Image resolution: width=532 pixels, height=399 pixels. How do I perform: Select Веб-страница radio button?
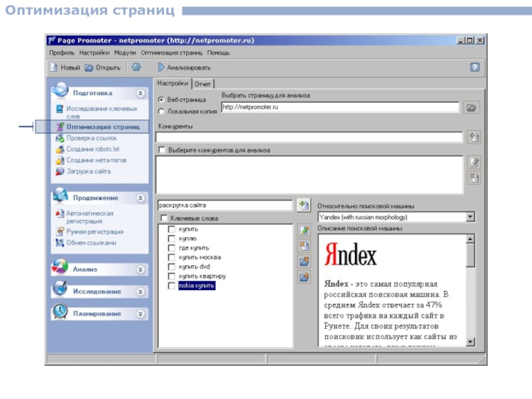click(161, 100)
